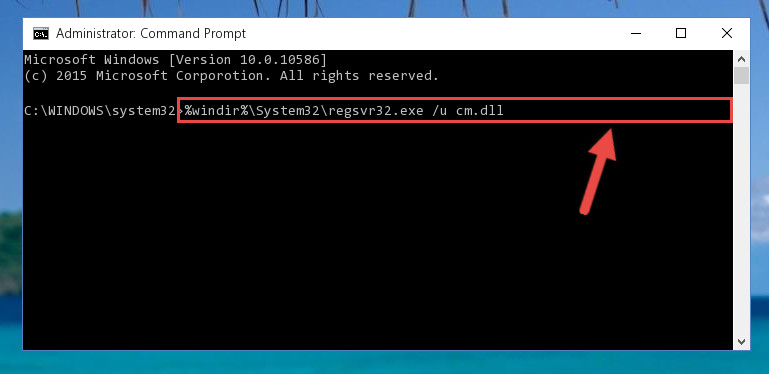
Task: Click the cm.dll filename in the command
Action: (x=480, y=111)
